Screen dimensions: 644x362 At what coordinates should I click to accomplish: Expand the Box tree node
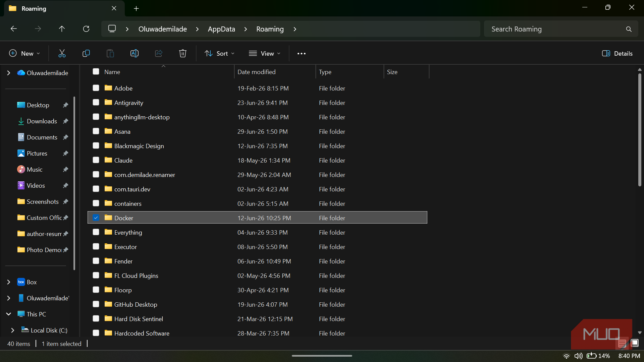click(8, 282)
